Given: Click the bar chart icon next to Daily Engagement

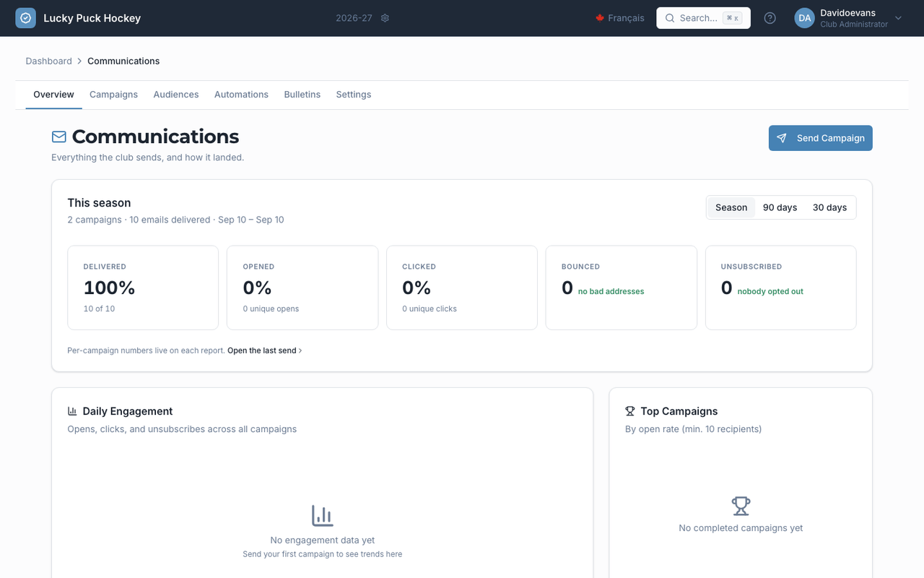Looking at the screenshot, I should tap(72, 411).
